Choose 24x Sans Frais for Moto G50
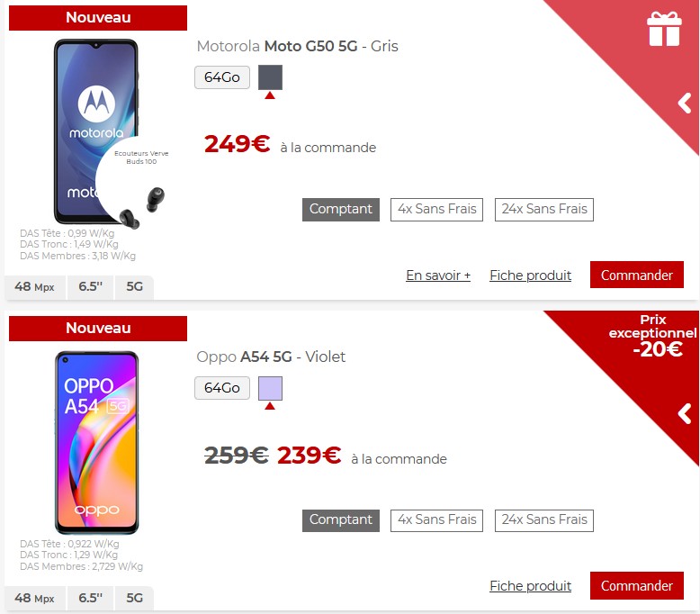The width and height of the screenshot is (700, 614). pos(543,210)
